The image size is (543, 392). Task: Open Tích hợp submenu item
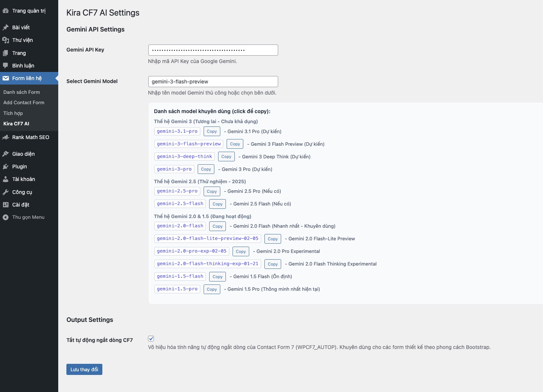13,113
